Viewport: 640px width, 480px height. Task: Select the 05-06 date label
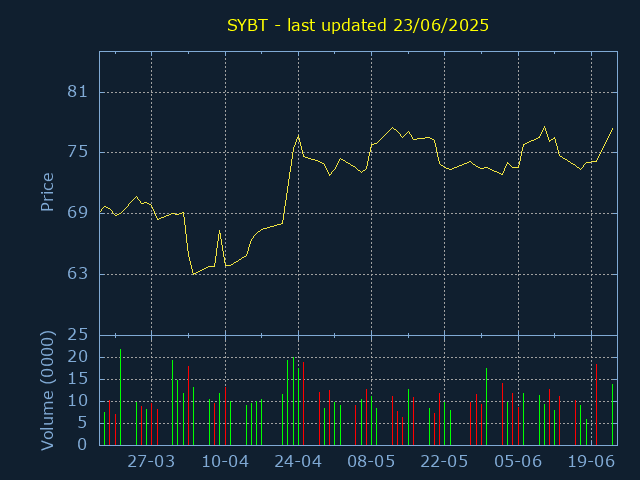[518, 462]
